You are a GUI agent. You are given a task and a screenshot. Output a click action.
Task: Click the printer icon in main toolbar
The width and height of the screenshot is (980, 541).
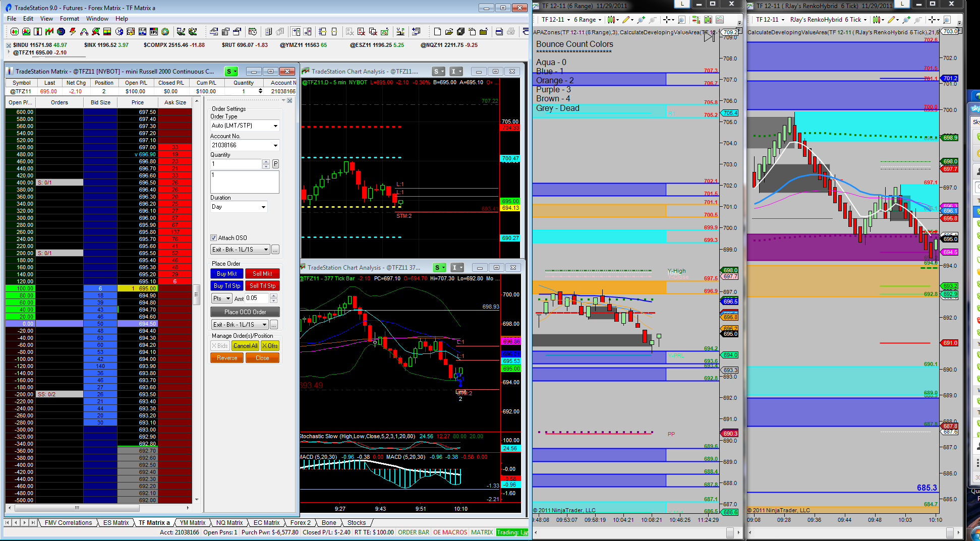[x=511, y=32]
